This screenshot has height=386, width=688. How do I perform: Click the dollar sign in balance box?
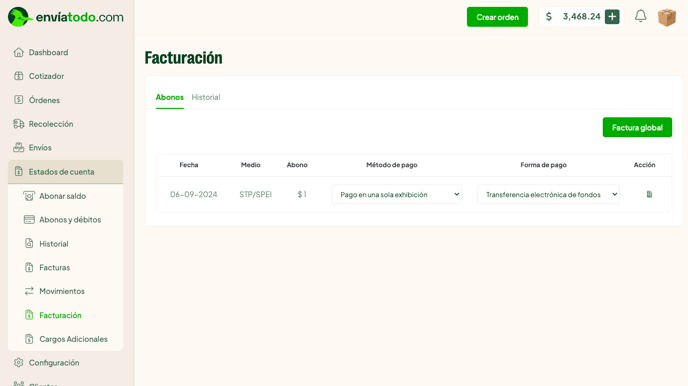[548, 17]
